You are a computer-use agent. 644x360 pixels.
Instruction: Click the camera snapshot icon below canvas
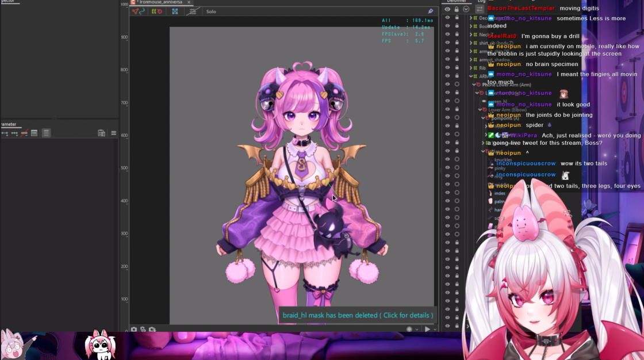click(x=134, y=330)
